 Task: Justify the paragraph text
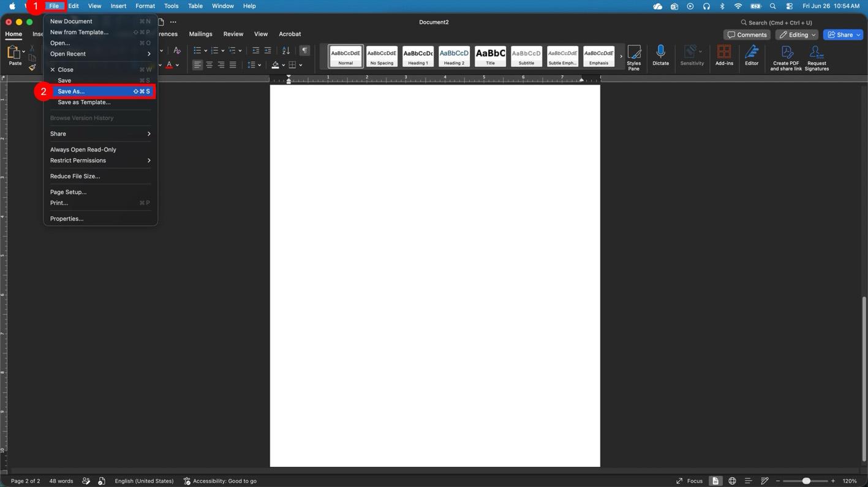[x=233, y=65]
